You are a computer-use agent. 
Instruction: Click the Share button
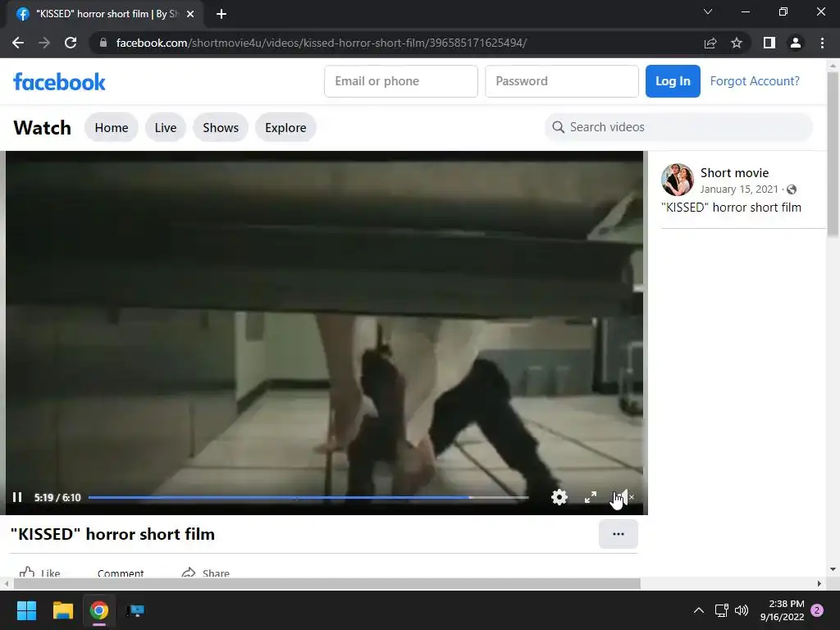point(206,573)
